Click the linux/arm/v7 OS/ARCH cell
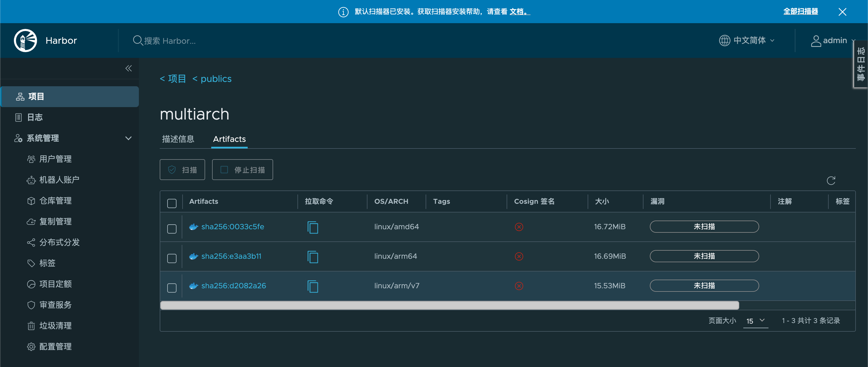Image resolution: width=868 pixels, height=367 pixels. click(397, 286)
